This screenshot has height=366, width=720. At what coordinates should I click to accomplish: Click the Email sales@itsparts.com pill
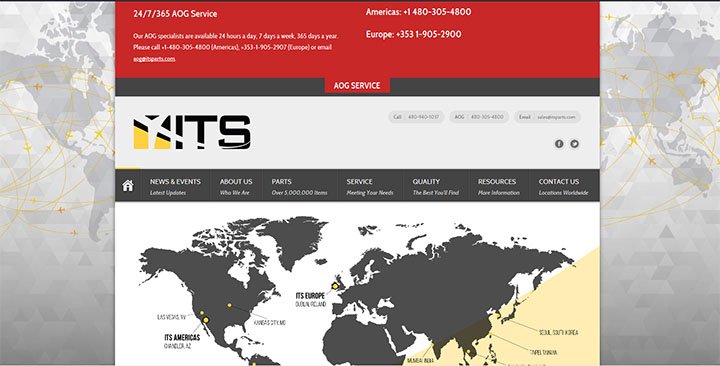coord(547,117)
